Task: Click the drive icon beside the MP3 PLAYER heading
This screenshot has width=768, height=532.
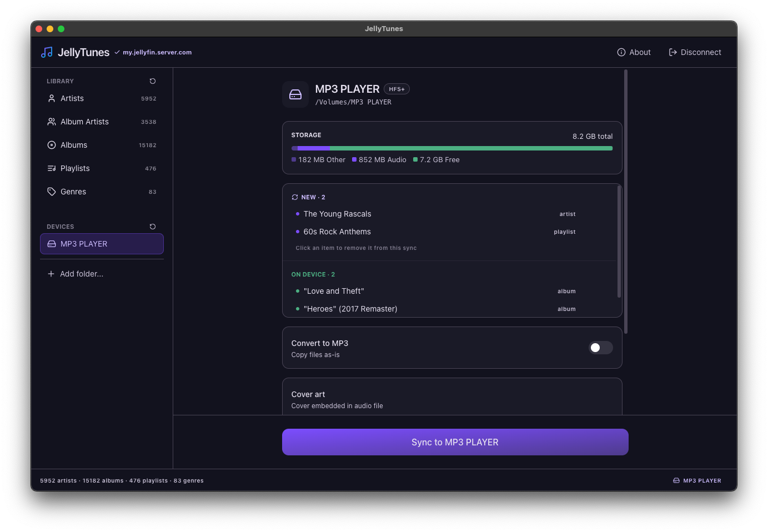Action: 295,94
